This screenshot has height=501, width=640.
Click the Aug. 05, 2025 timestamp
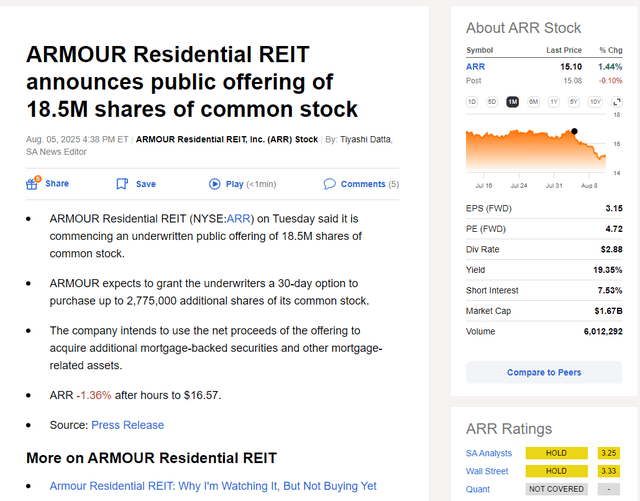[77, 139]
